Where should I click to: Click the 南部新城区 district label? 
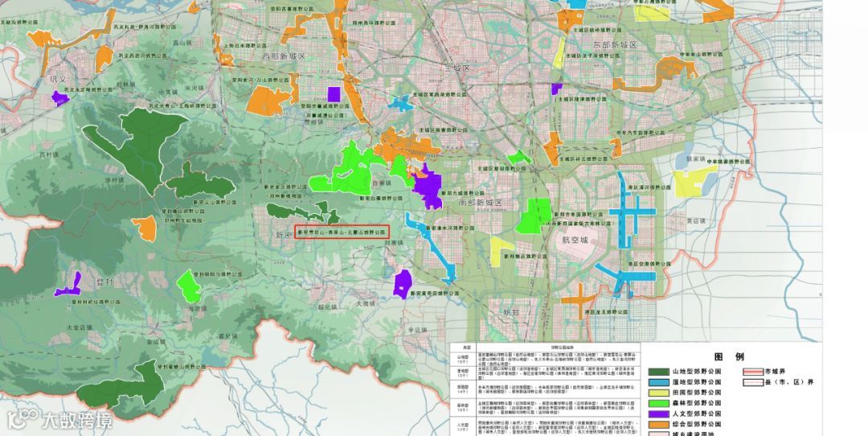pos(480,203)
